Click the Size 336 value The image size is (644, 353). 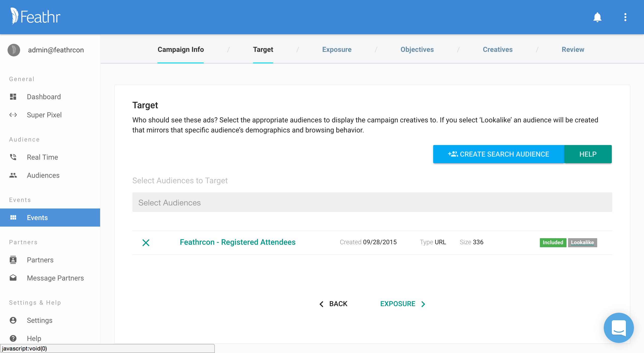click(x=478, y=242)
